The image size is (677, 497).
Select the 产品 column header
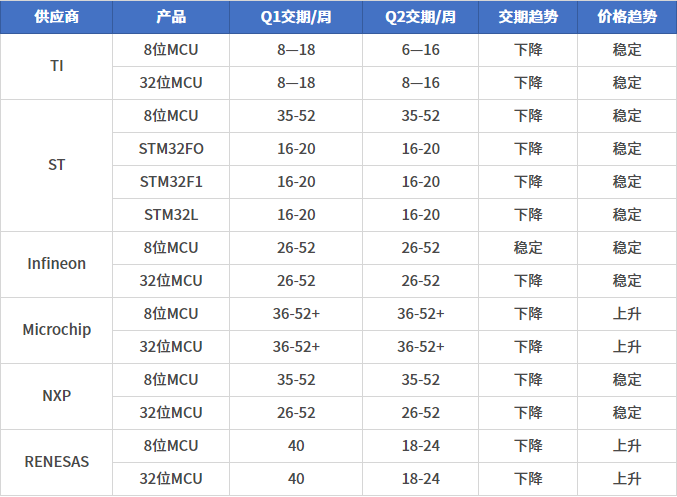click(171, 17)
